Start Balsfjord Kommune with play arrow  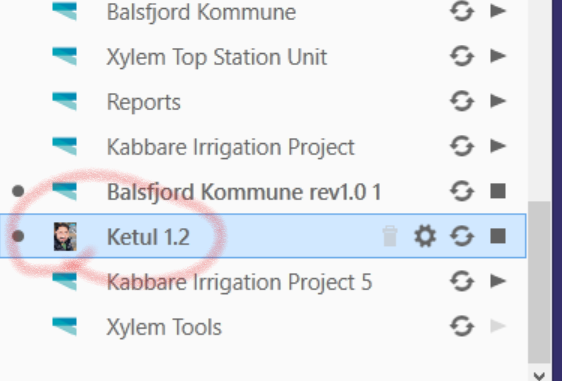coord(498,11)
